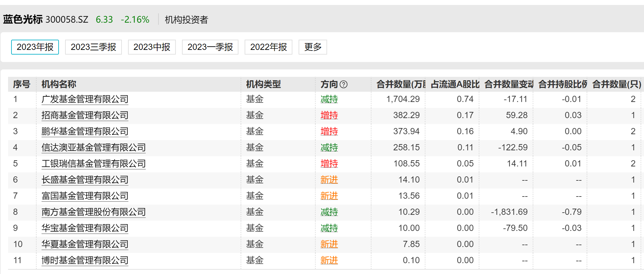Open 华宝基金管理有限公司 link
The height and width of the screenshot is (274, 644).
[85, 228]
